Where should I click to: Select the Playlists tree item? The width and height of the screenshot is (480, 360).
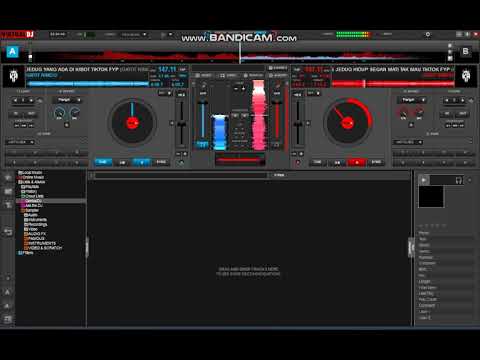point(30,187)
